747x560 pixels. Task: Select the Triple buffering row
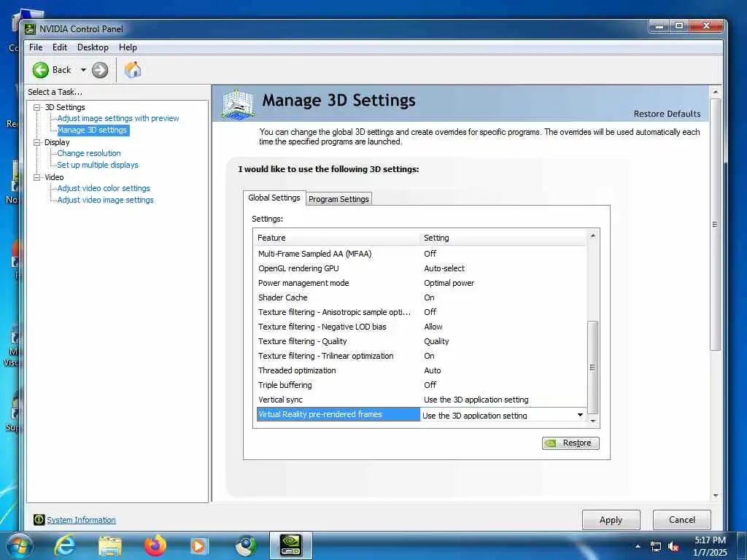click(x=422, y=385)
